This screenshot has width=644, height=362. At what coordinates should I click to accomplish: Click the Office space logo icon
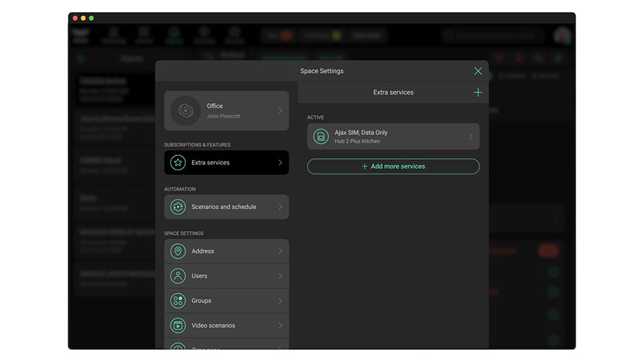click(186, 111)
